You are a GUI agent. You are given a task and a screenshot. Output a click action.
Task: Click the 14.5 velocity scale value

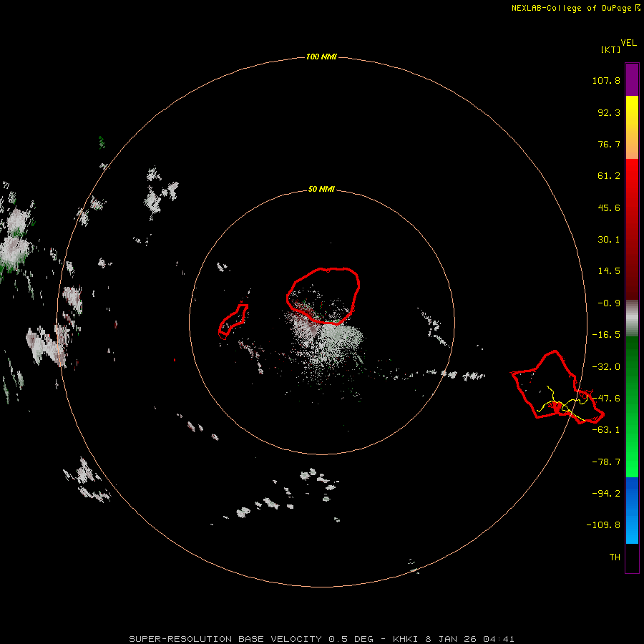click(609, 271)
